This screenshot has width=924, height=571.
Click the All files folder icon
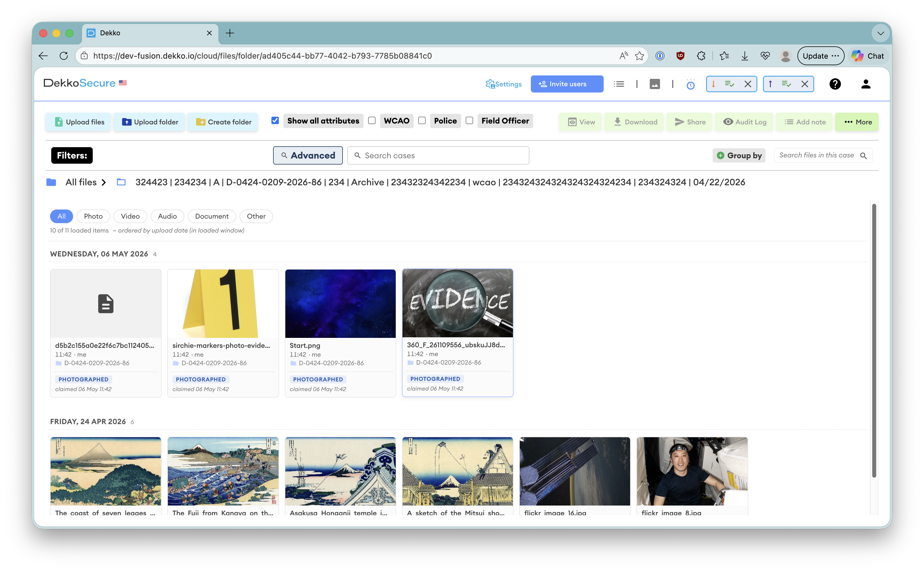click(51, 182)
